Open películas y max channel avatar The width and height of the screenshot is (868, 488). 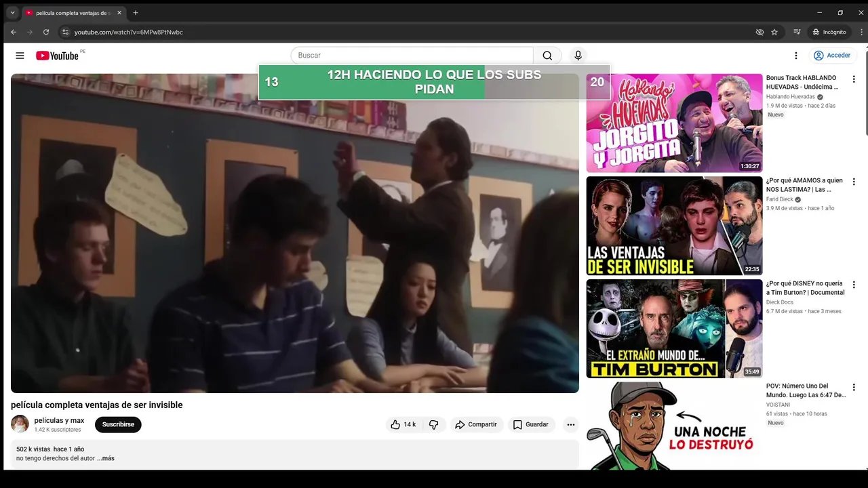coord(20,424)
